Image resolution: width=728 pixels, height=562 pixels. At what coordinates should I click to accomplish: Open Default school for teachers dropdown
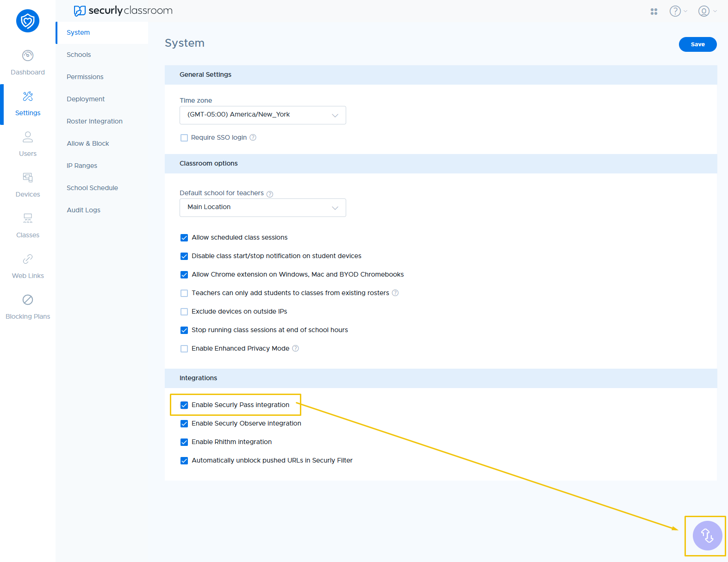point(263,208)
